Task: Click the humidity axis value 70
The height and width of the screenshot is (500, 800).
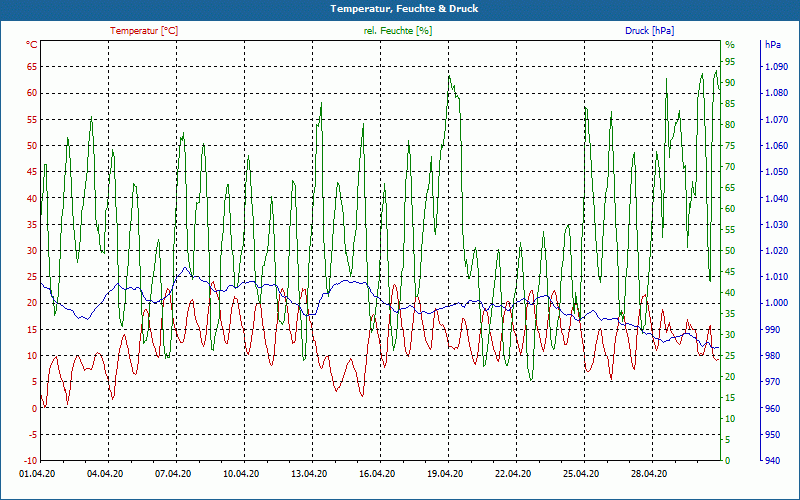Action: 730,166
